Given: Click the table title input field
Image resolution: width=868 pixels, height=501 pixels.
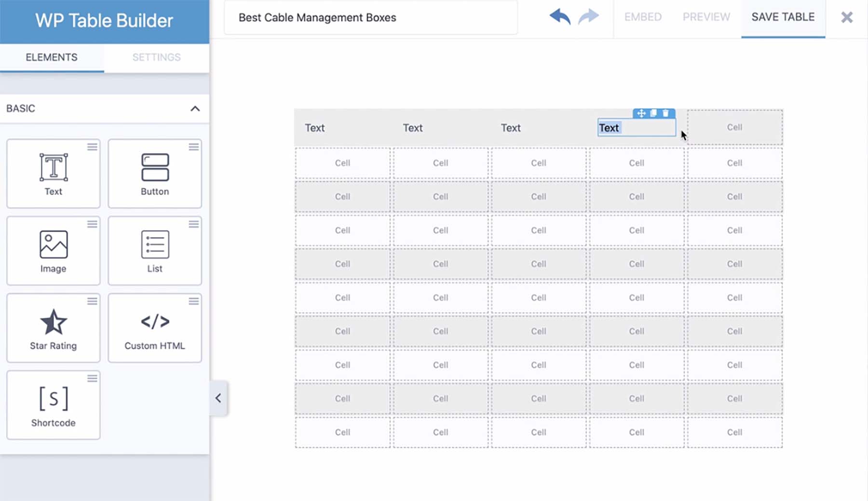Looking at the screenshot, I should [x=370, y=17].
